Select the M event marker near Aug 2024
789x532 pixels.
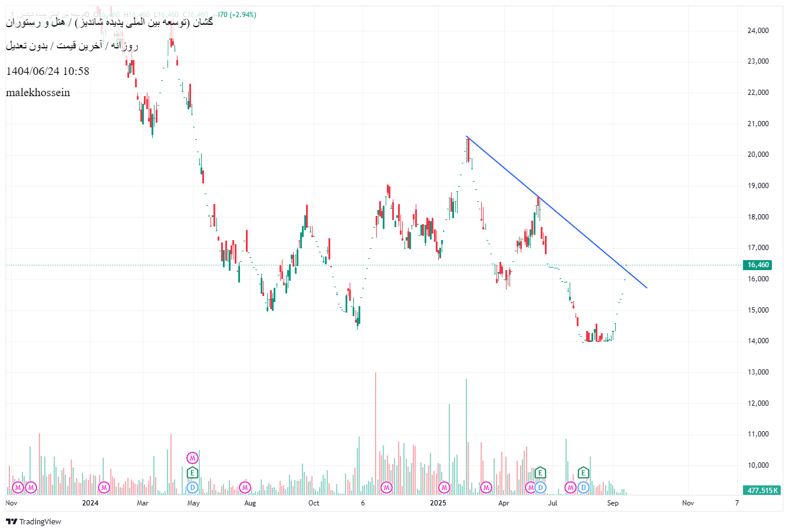click(x=245, y=488)
